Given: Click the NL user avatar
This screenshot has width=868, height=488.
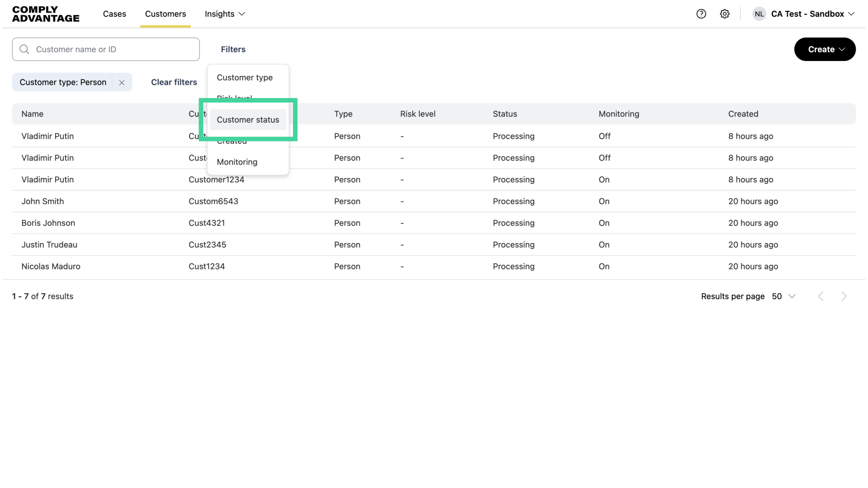Looking at the screenshot, I should pyautogui.click(x=759, y=14).
